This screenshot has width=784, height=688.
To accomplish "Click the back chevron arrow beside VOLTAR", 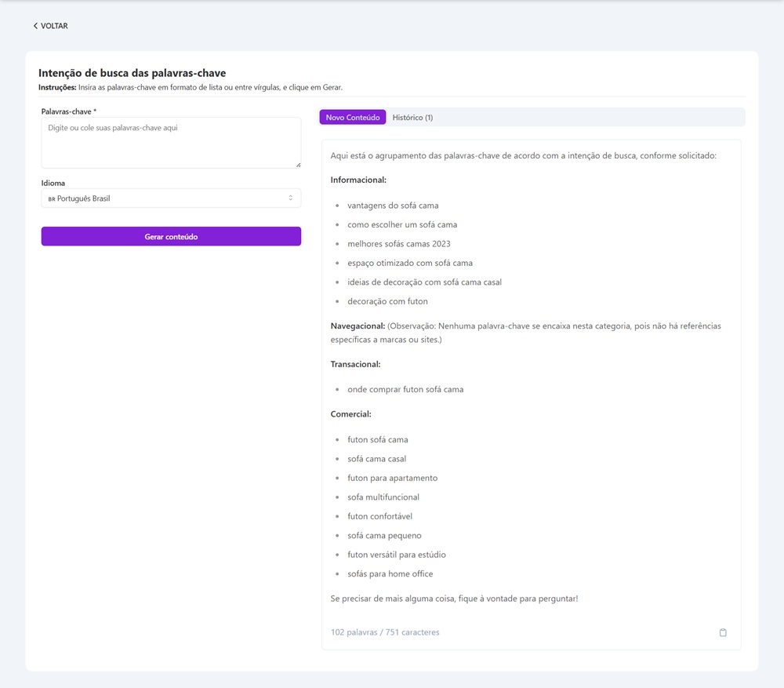I will (35, 26).
